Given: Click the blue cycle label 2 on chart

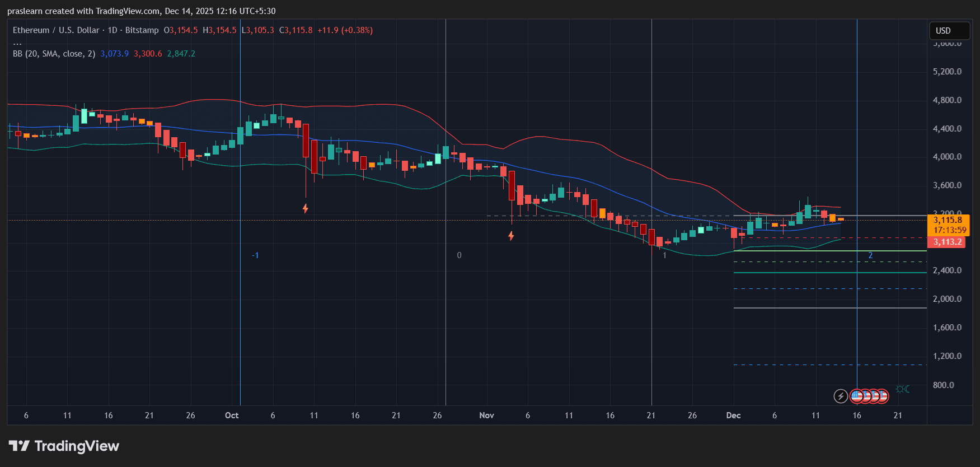Looking at the screenshot, I should (x=870, y=255).
